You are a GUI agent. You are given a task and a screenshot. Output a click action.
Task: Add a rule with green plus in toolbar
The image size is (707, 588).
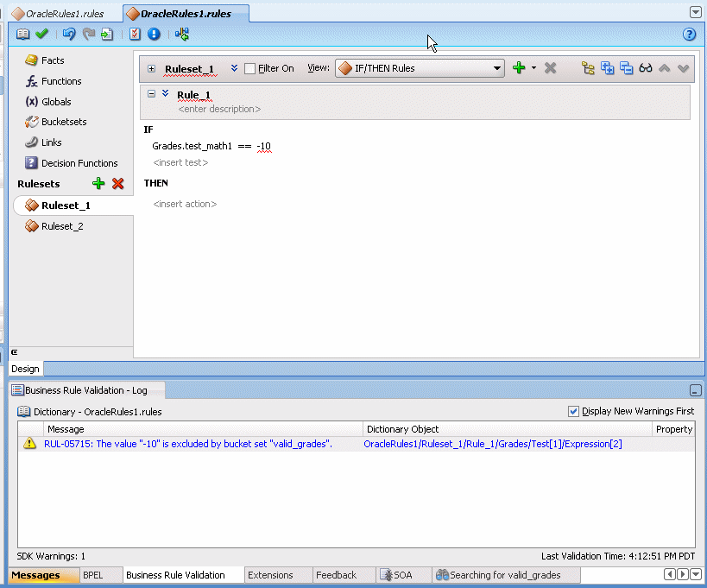point(519,68)
